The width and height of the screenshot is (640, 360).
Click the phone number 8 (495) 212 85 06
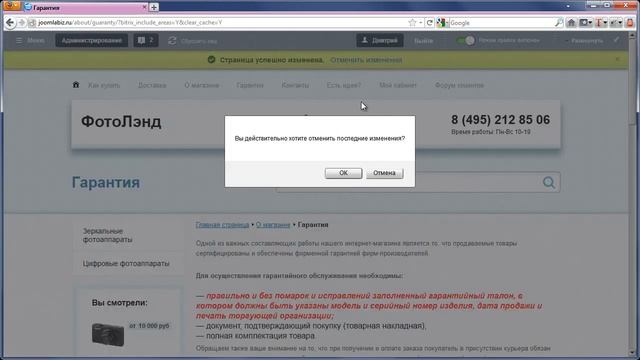tap(500, 120)
